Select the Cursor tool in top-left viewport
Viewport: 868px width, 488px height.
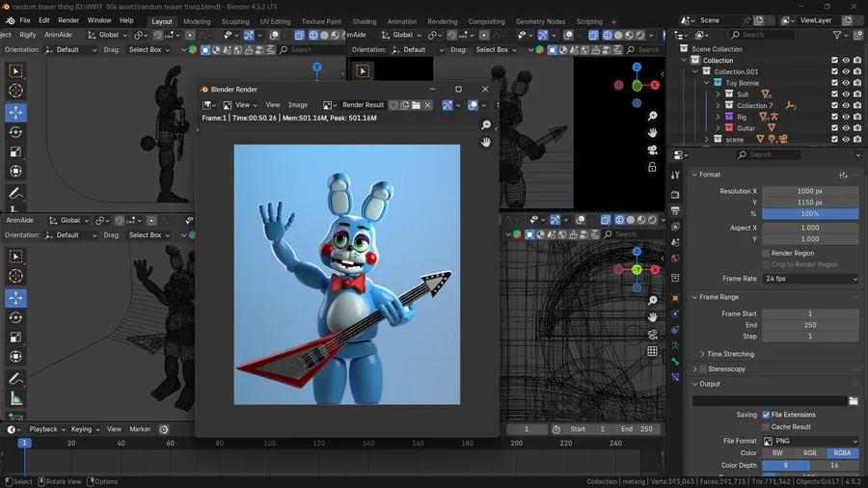coord(15,92)
